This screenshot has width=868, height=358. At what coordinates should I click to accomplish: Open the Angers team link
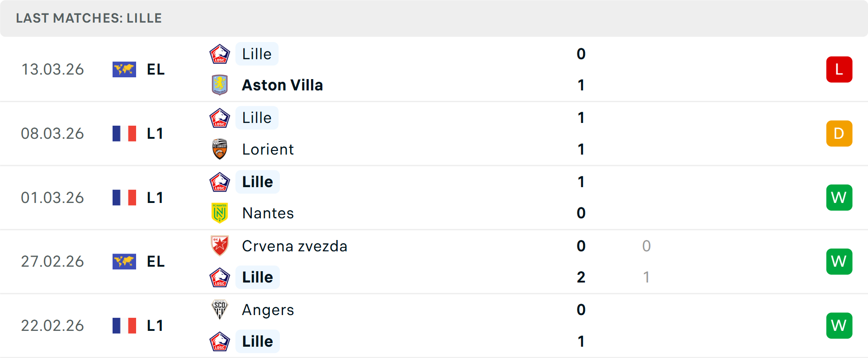point(268,310)
